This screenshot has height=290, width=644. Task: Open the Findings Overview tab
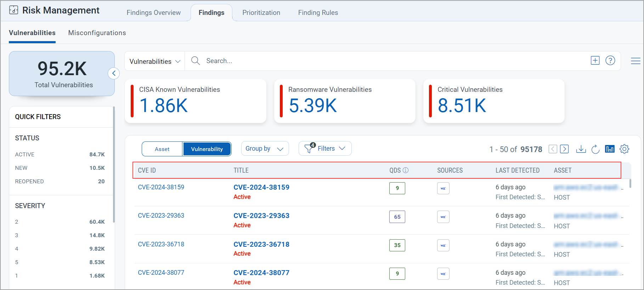pyautogui.click(x=154, y=12)
